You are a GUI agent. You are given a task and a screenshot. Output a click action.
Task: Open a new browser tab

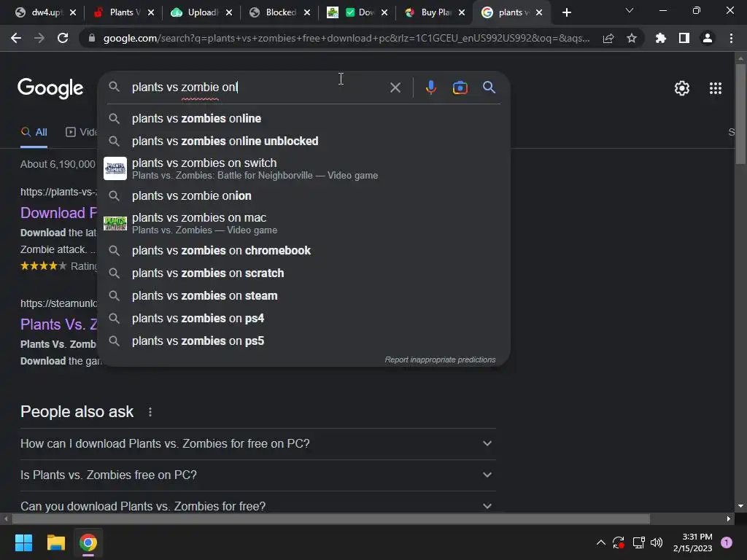[x=566, y=12]
